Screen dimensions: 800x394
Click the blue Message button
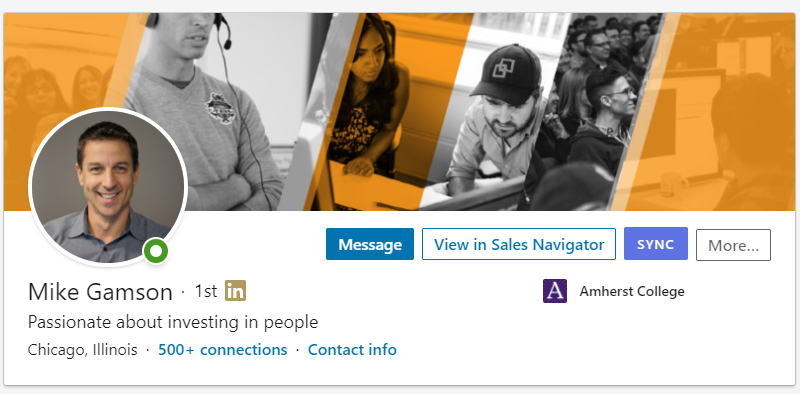point(369,244)
